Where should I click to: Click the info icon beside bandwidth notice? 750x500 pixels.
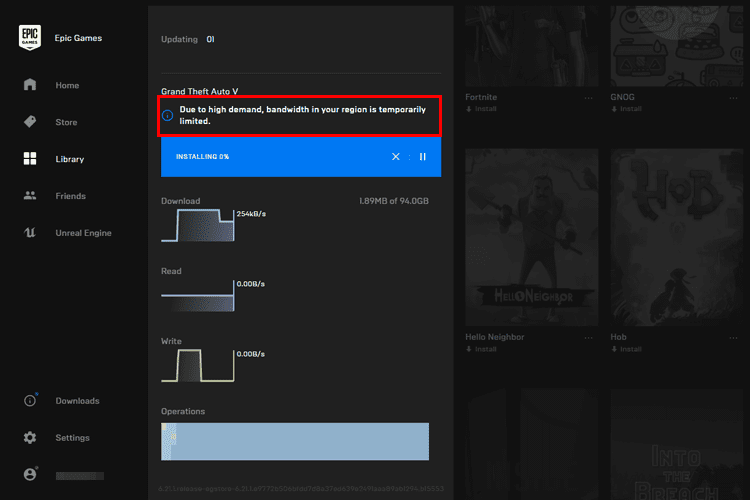click(167, 115)
